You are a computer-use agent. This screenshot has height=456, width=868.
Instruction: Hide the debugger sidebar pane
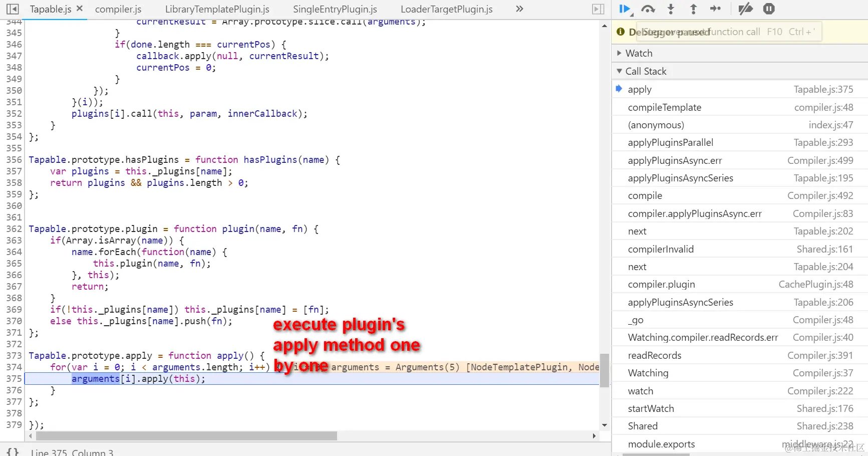[x=598, y=9]
